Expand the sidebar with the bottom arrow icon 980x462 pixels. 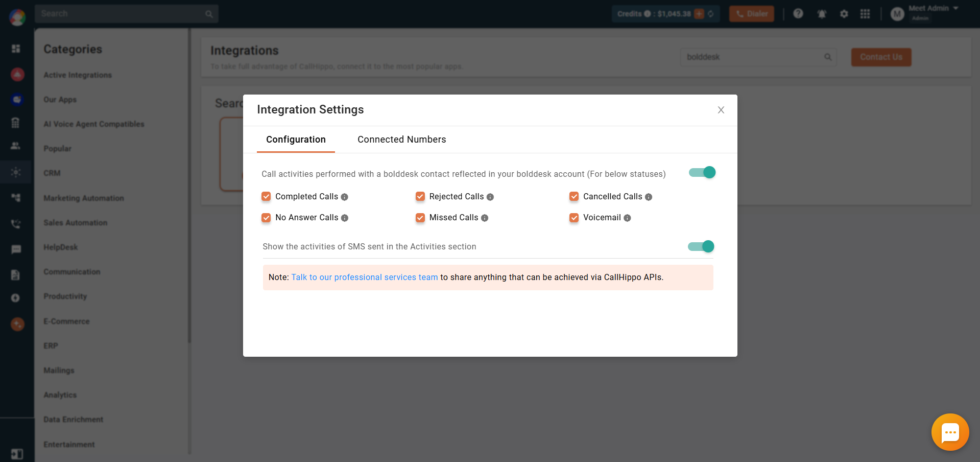[x=17, y=454]
